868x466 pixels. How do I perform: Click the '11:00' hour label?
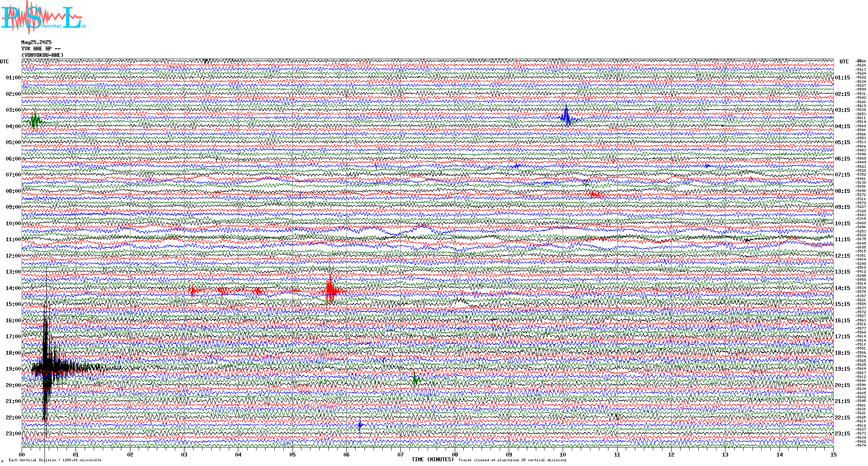tap(13, 239)
